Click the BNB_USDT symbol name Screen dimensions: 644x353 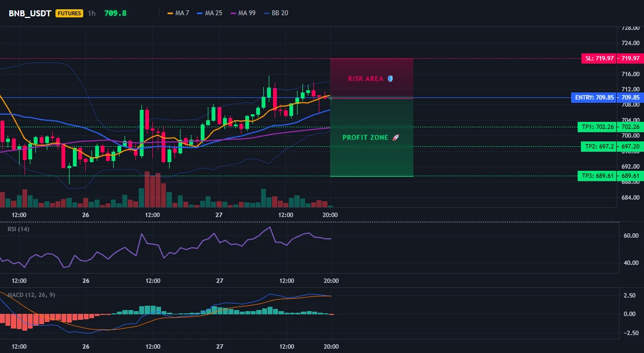point(30,13)
